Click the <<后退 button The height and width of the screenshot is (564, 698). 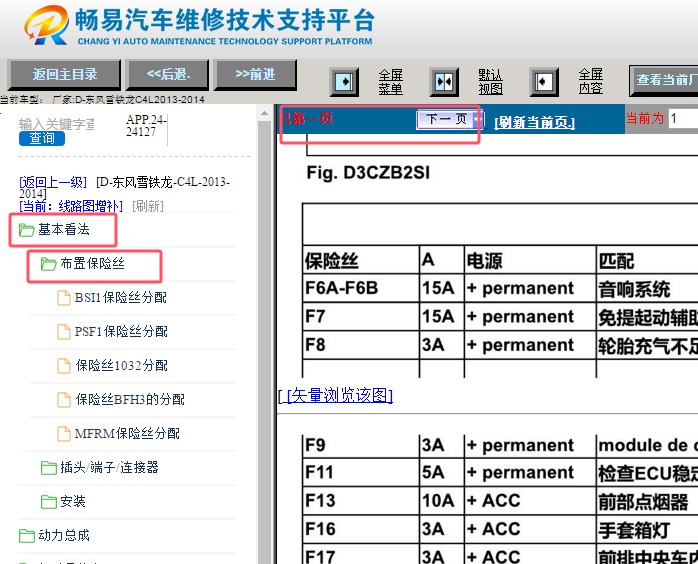click(x=168, y=74)
